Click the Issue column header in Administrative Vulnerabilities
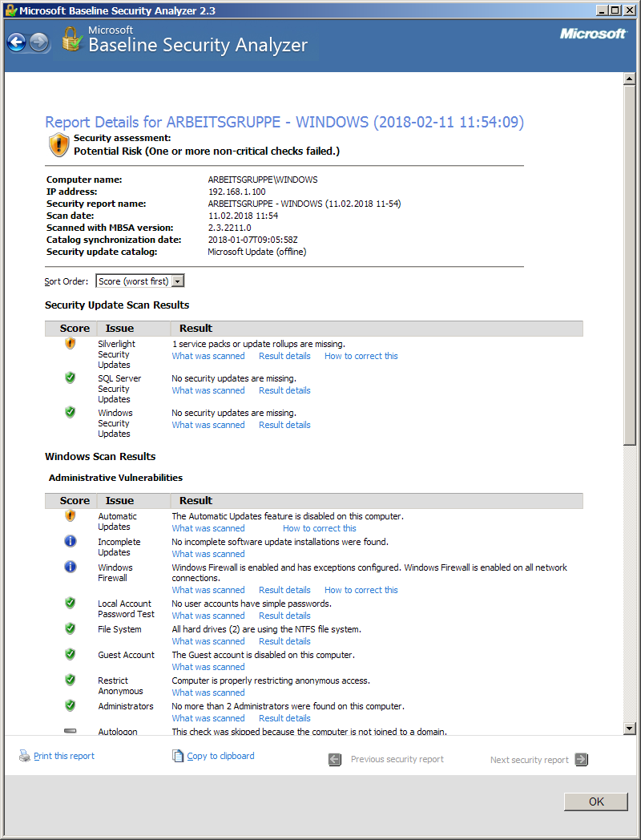Viewport: 641px width, 840px height. pyautogui.click(x=119, y=500)
